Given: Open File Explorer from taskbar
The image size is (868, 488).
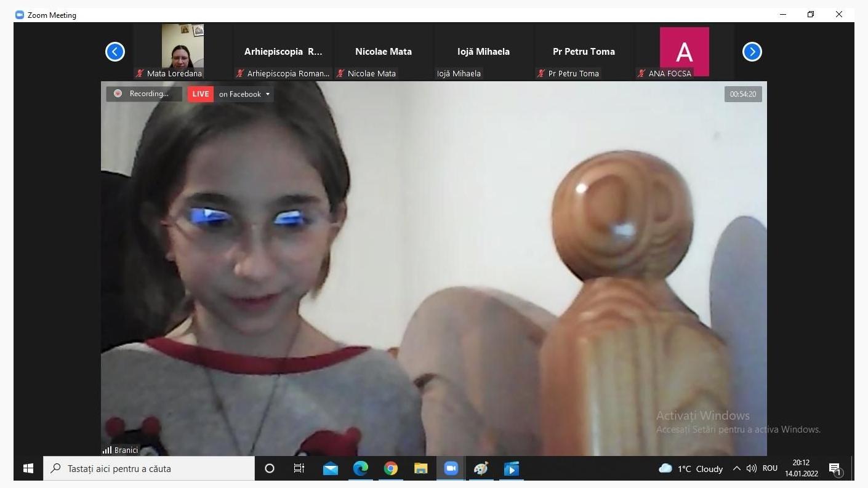Looking at the screenshot, I should coord(420,468).
